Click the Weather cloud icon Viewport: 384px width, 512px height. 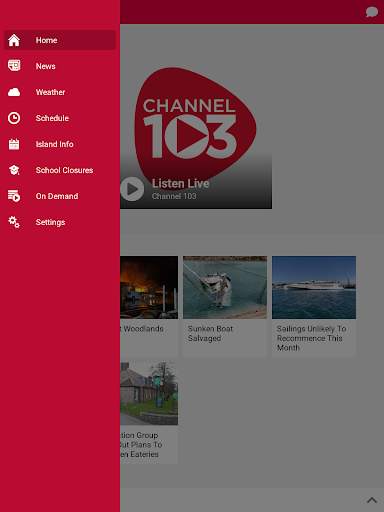tap(14, 92)
